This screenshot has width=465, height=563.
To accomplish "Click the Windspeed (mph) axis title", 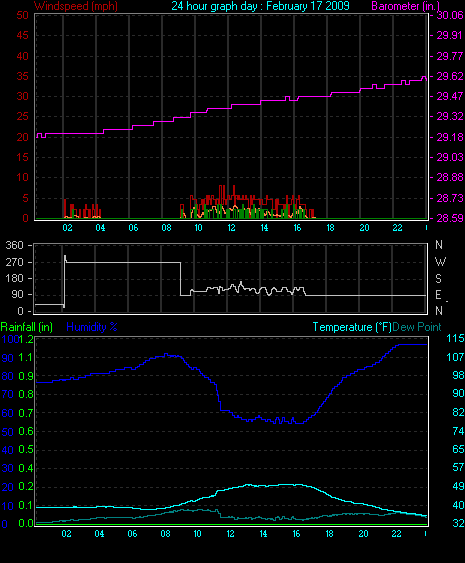I will point(76,6).
